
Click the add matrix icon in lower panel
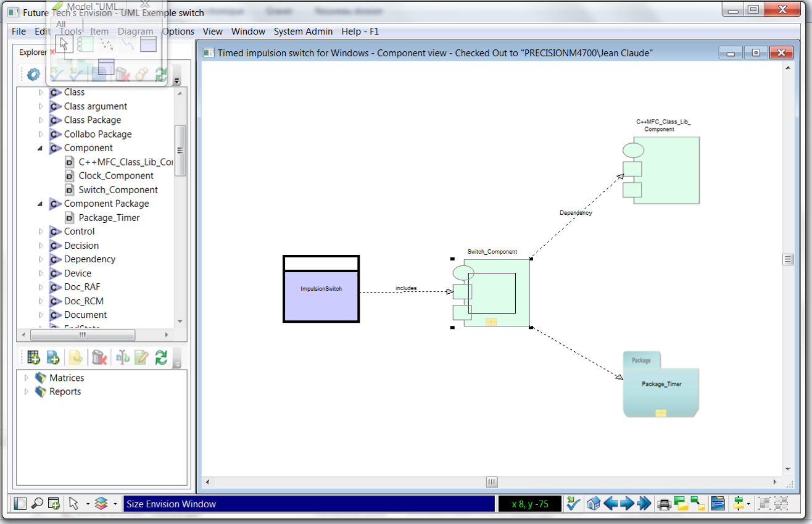pos(33,357)
